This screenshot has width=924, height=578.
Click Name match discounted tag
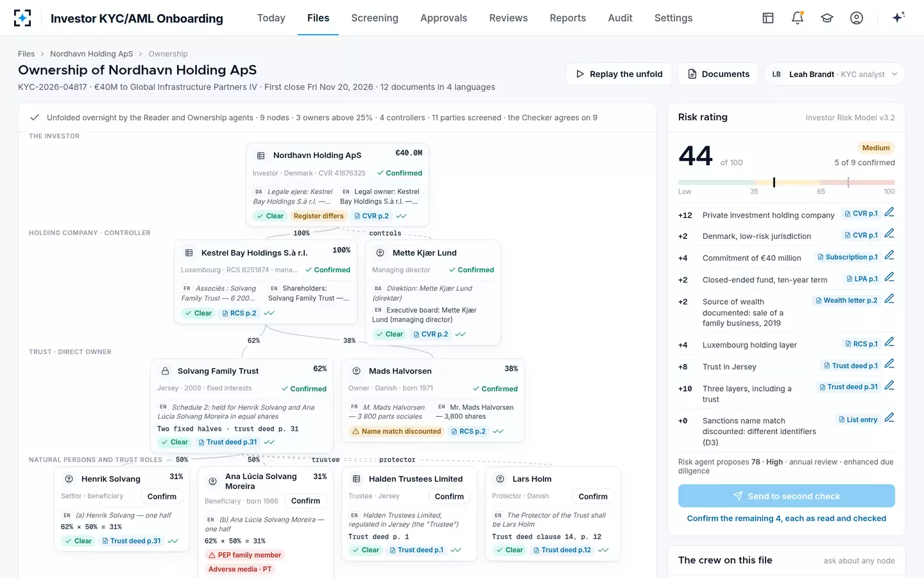tap(397, 432)
